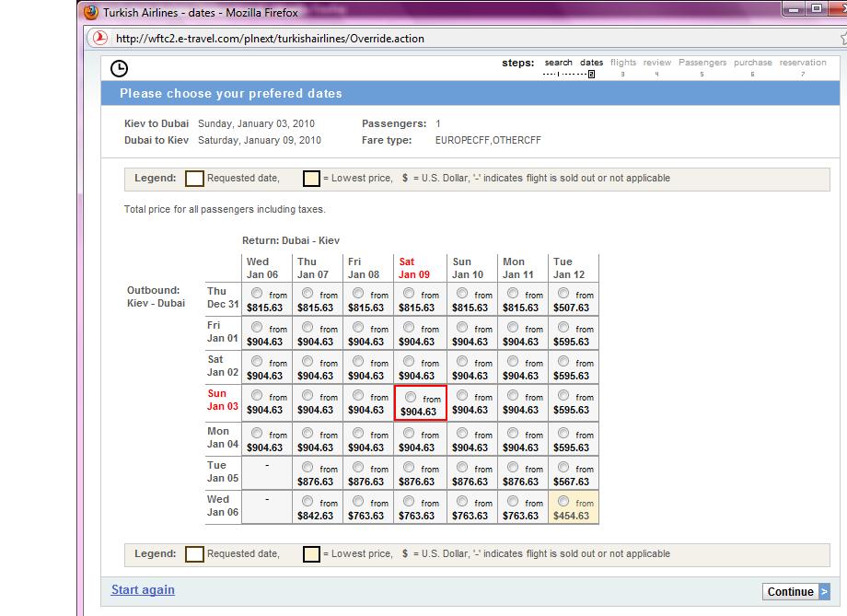The height and width of the screenshot is (616, 847).
Task: Choose the lowest price $454.63 fare option
Action: point(562,500)
